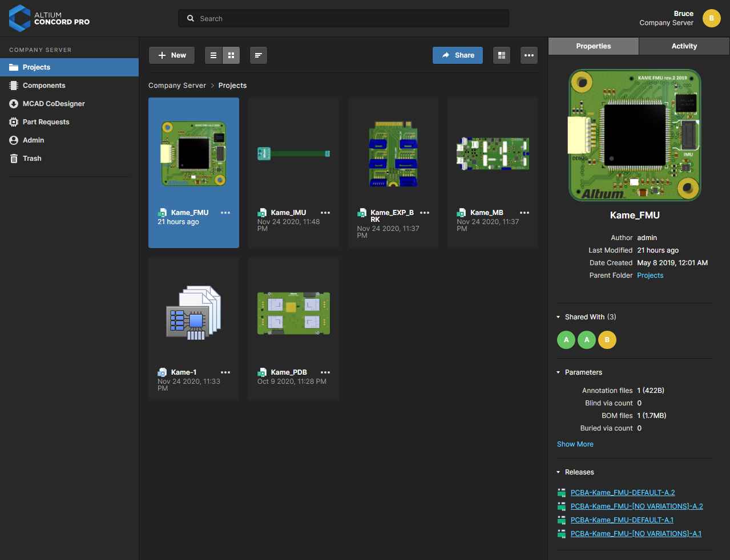Open the Kame_IMU project options menu
730x560 pixels.
(x=325, y=213)
